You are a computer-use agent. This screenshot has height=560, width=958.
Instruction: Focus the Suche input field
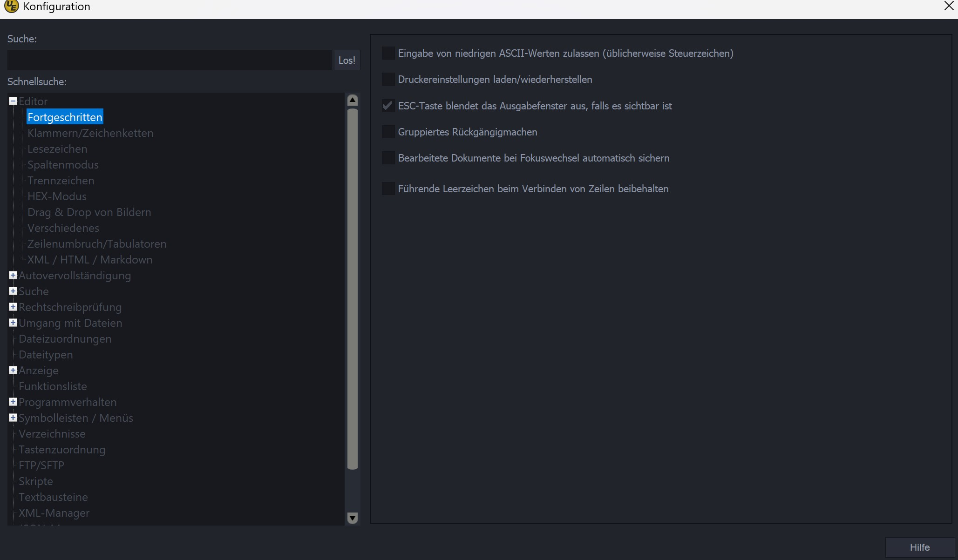coord(170,60)
